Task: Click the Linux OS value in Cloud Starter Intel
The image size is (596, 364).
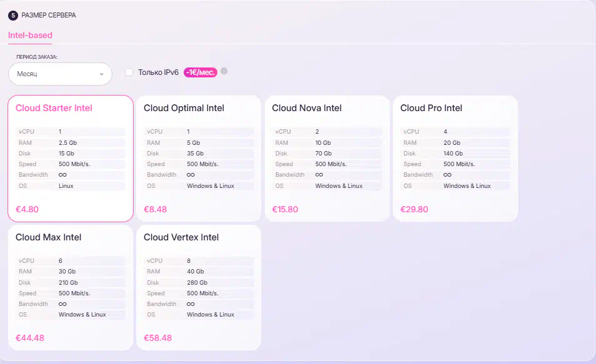Action: (66, 186)
